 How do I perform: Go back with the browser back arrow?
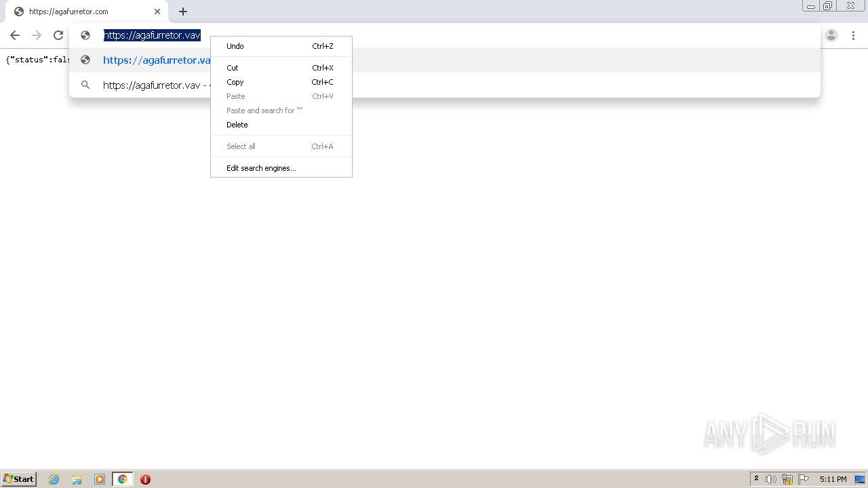[x=15, y=35]
